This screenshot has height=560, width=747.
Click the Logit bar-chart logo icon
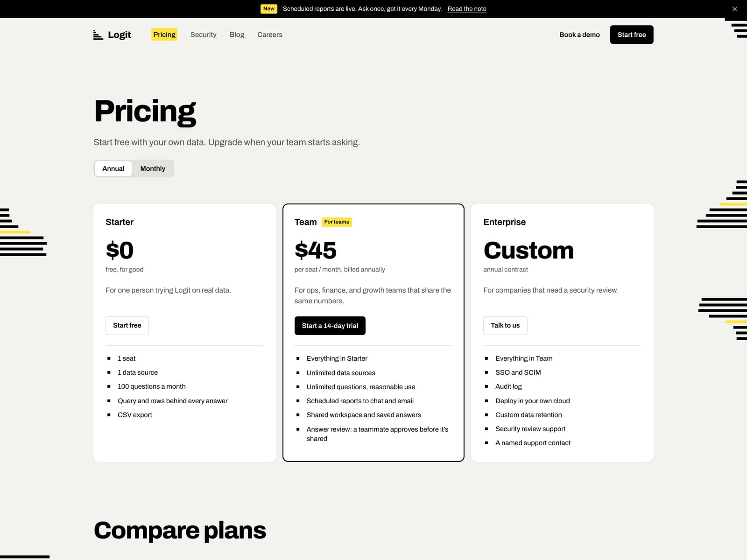[x=98, y=35]
